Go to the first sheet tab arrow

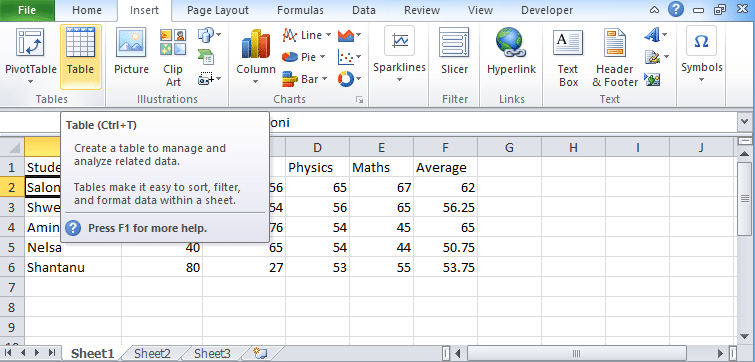[8, 353]
